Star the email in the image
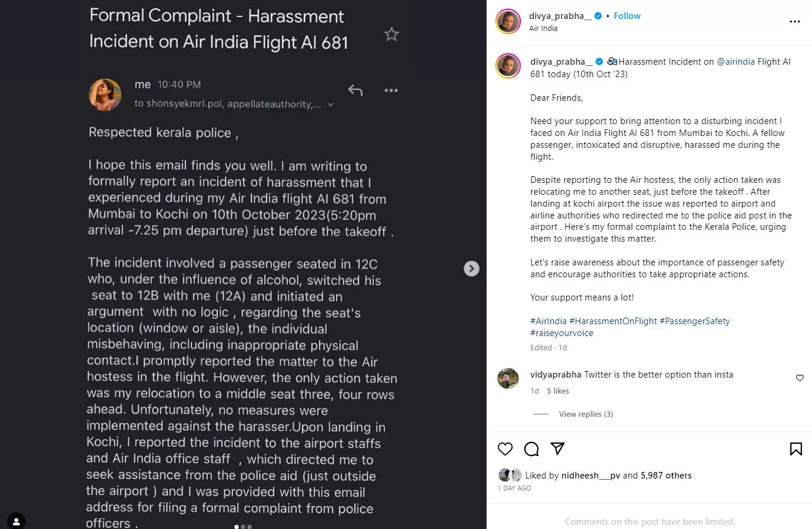The height and width of the screenshot is (529, 812). 391,34
